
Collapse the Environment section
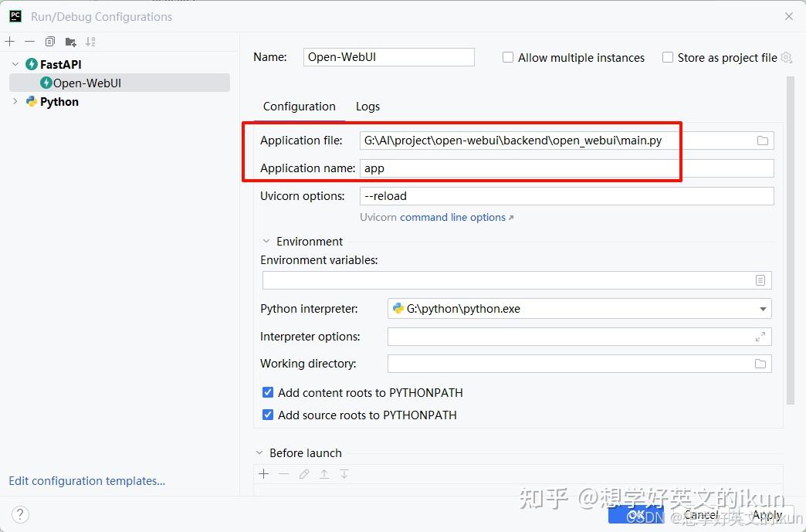266,241
